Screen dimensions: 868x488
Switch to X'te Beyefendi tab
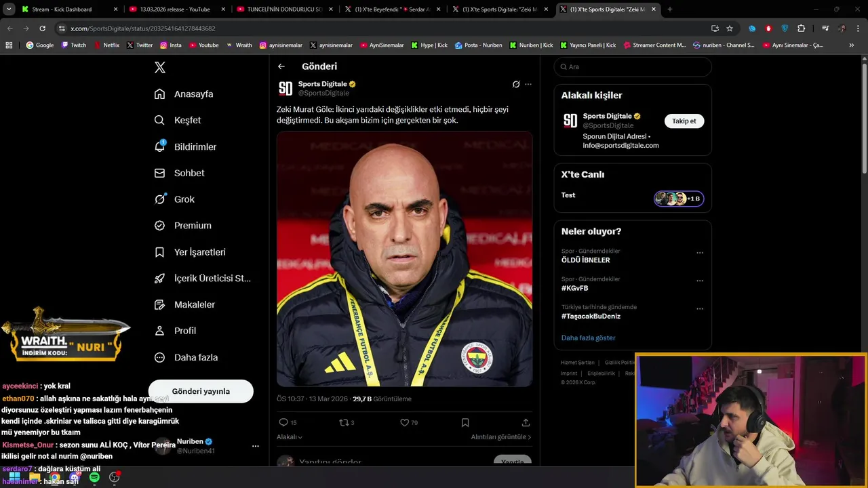393,9
